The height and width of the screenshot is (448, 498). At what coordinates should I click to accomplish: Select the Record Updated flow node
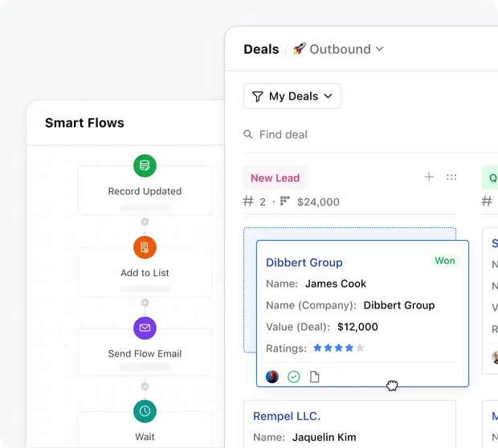[145, 190]
